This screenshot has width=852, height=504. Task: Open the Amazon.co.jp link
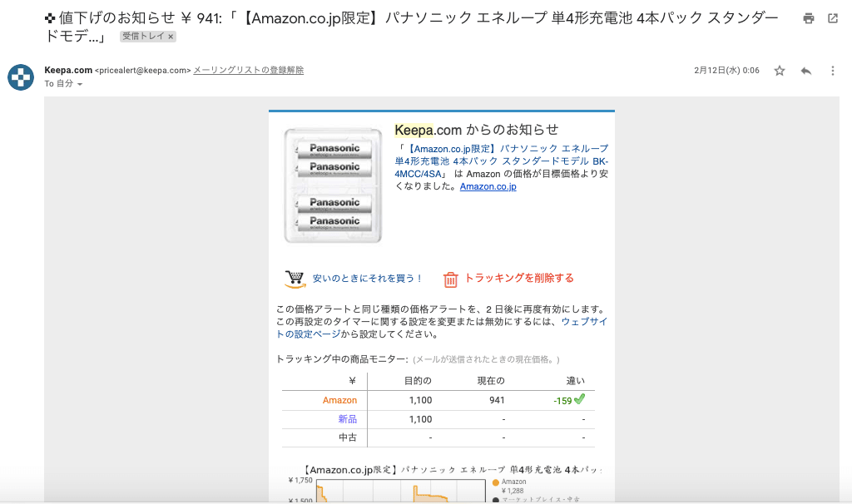point(488,187)
